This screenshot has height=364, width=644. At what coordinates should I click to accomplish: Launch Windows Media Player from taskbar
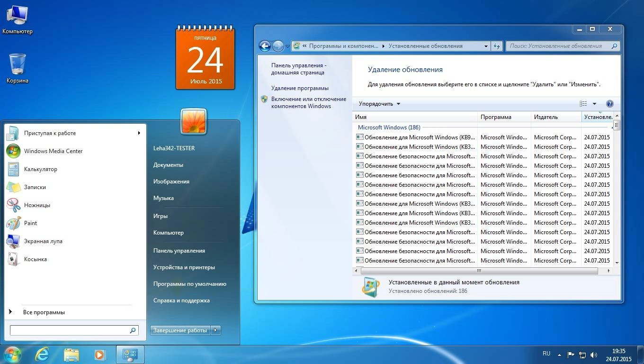[99, 355]
